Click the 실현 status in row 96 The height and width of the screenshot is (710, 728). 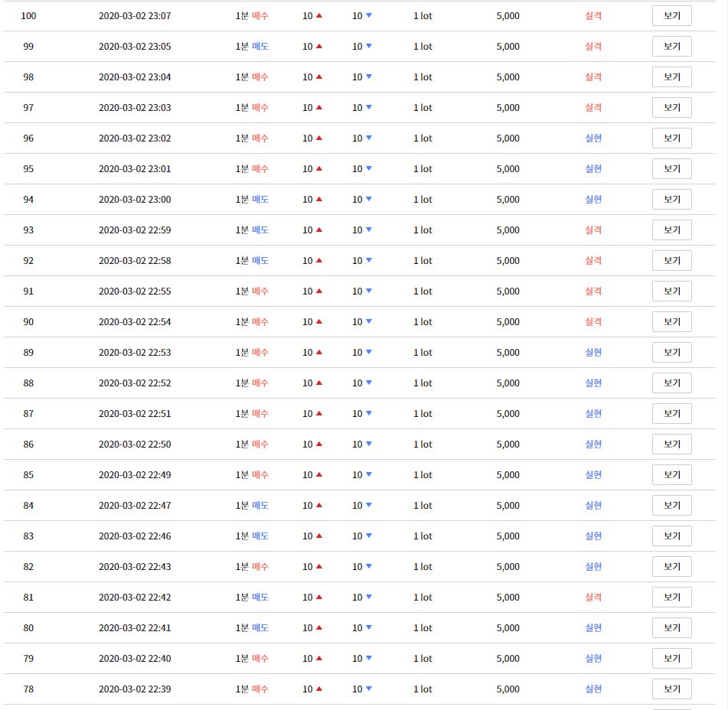(x=593, y=138)
